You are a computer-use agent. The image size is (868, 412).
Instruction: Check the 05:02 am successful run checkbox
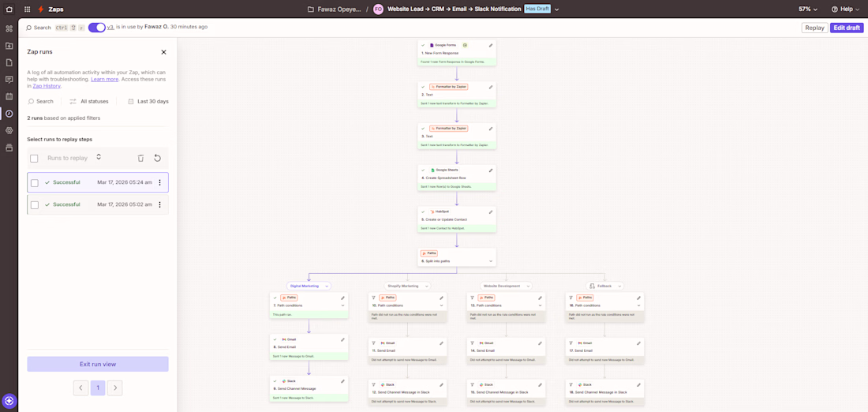(34, 205)
